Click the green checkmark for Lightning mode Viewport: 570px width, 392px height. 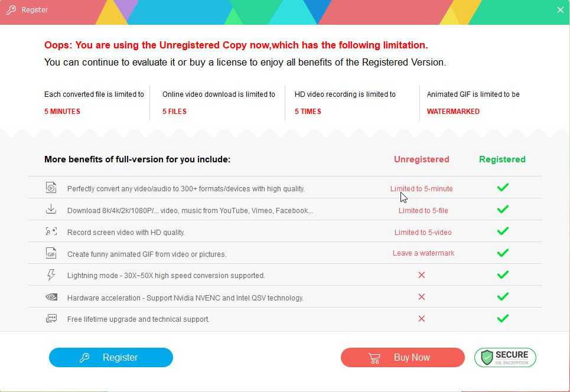[503, 275]
